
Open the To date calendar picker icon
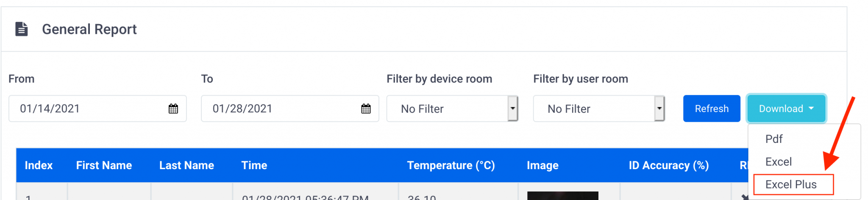point(366,109)
